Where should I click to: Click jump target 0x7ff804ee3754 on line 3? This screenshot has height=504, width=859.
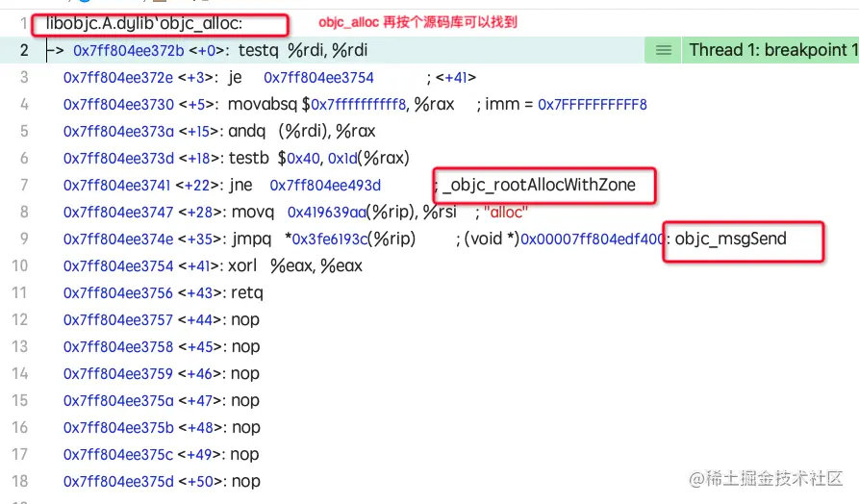pyautogui.click(x=318, y=77)
